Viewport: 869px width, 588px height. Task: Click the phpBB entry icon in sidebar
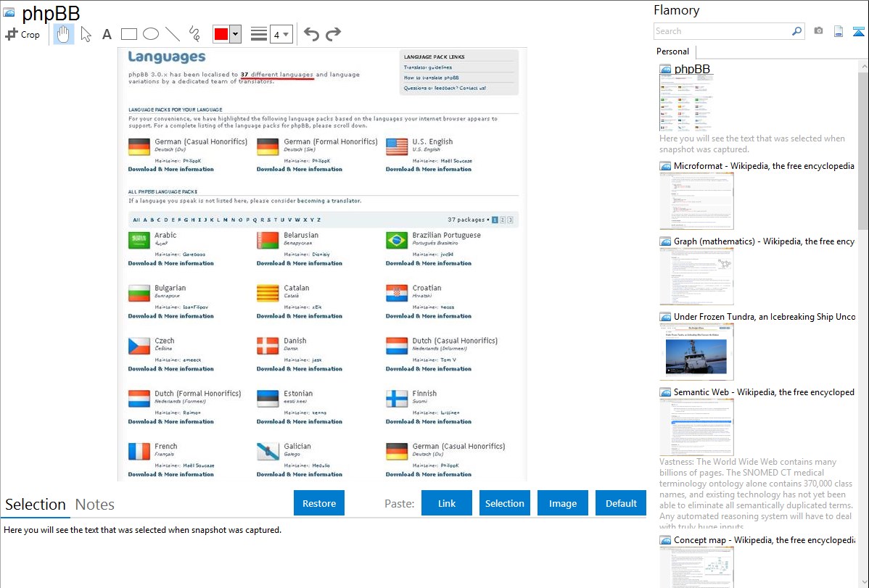[666, 70]
